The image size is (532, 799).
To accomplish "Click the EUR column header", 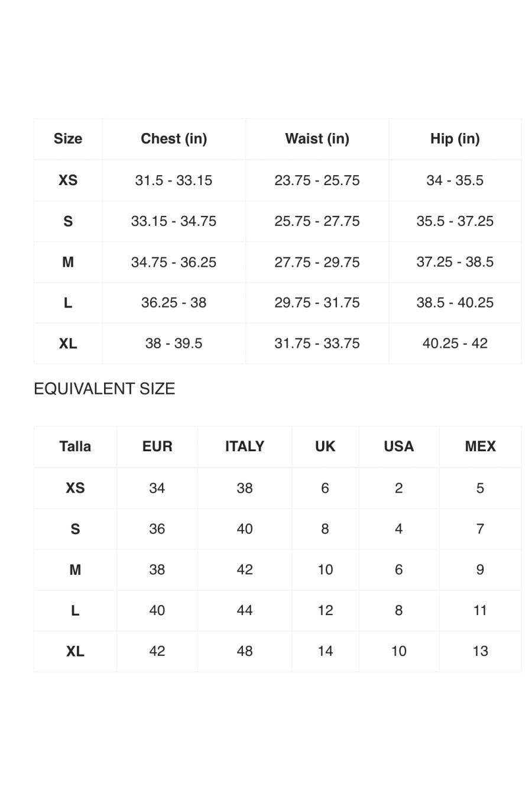I will tap(157, 447).
